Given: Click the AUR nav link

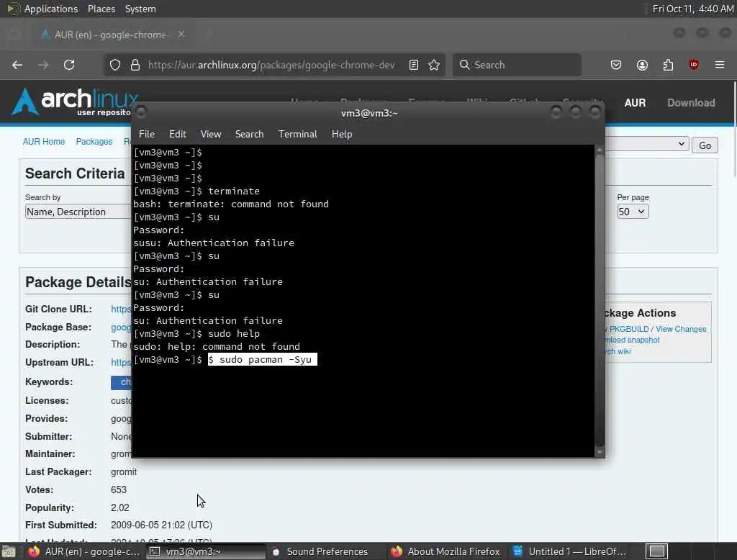Looking at the screenshot, I should point(635,102).
